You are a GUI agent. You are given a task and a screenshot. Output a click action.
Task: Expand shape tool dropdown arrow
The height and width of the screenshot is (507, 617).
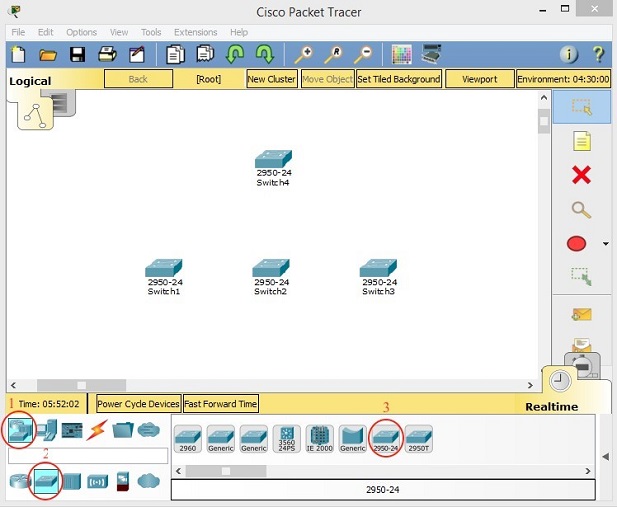606,244
